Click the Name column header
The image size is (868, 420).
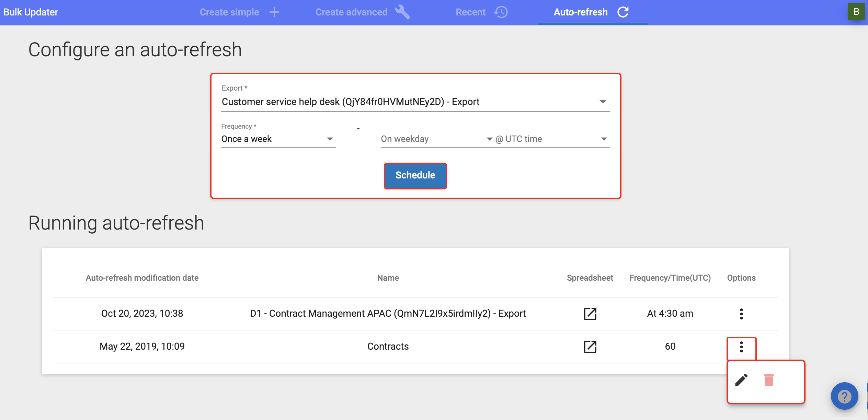pyautogui.click(x=388, y=278)
